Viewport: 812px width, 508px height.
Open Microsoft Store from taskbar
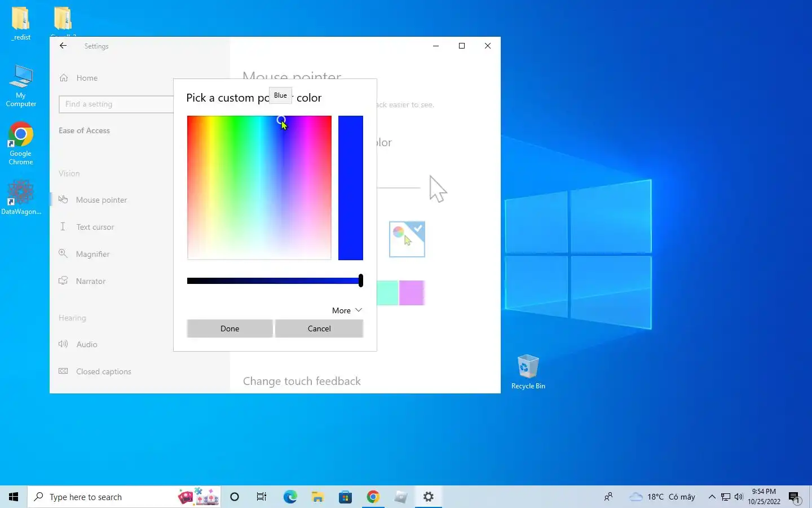click(x=345, y=497)
